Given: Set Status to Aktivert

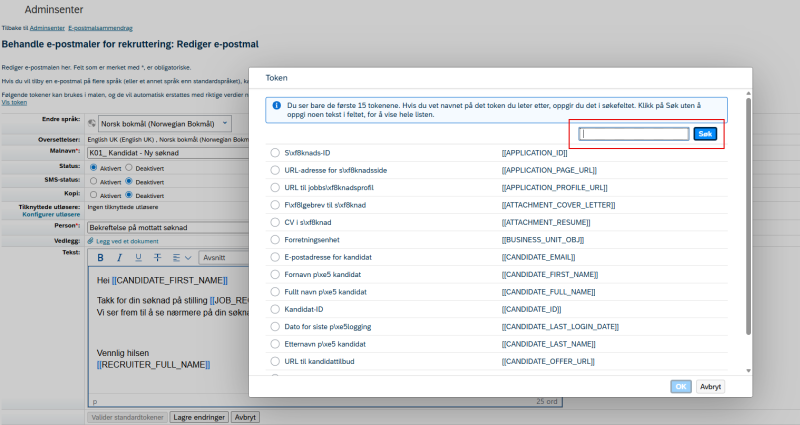Looking at the screenshot, I should (93, 167).
